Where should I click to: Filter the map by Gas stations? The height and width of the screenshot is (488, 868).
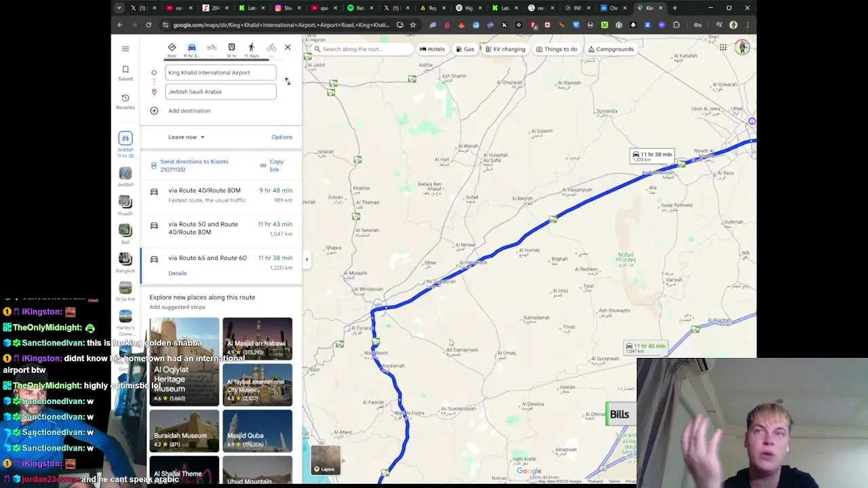click(x=465, y=49)
